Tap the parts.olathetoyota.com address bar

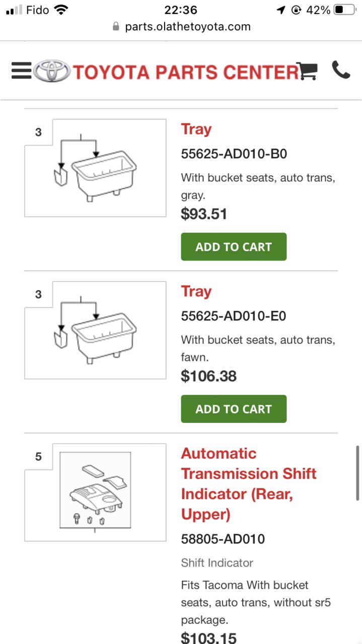pos(181,27)
